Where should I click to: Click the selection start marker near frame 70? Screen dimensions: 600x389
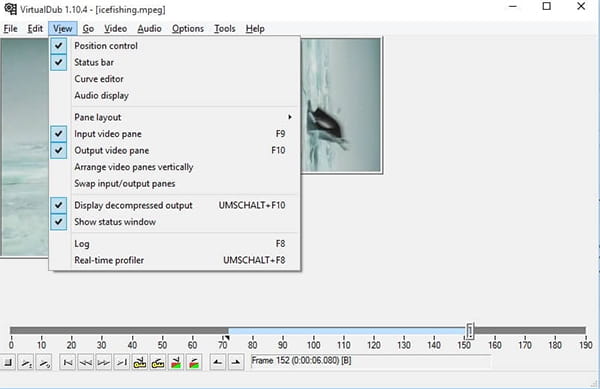point(227,338)
